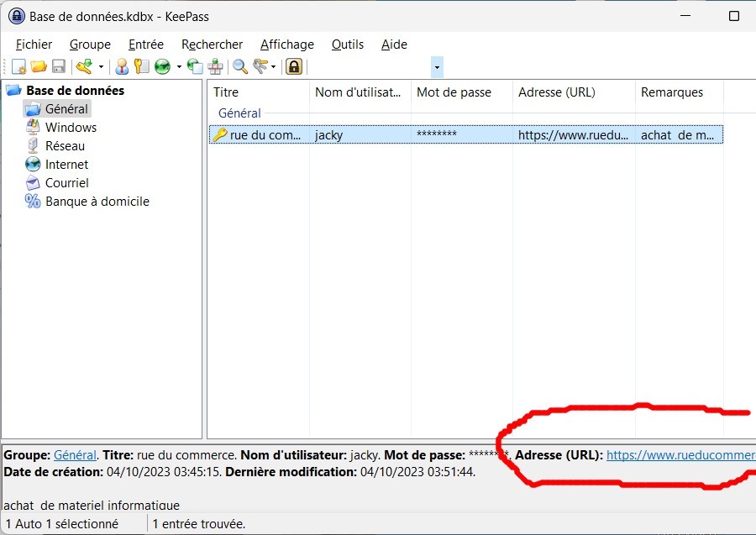Click the New database toolbar icon
This screenshot has width=756, height=535.
click(18, 66)
